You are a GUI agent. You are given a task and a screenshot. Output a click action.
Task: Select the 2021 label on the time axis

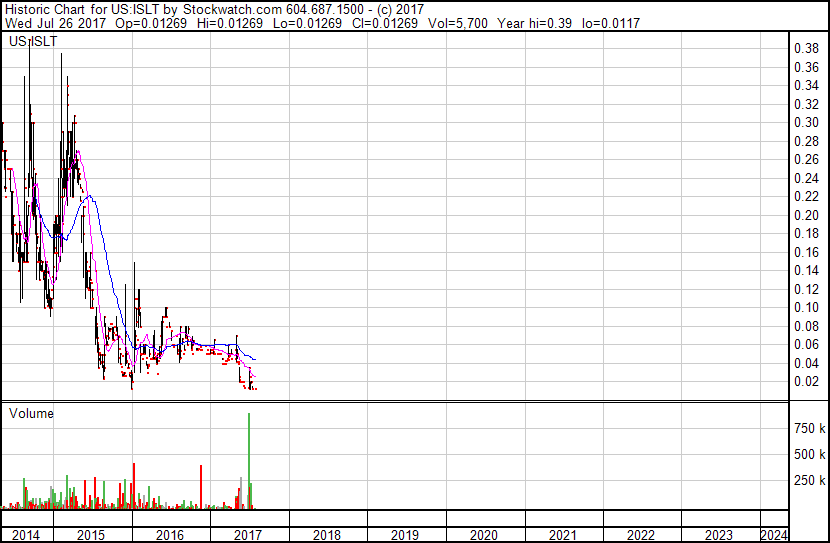562,535
